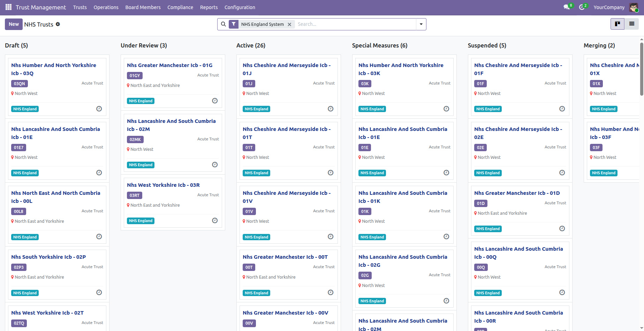
Task: Open the apps grid menu icon
Action: (8, 7)
